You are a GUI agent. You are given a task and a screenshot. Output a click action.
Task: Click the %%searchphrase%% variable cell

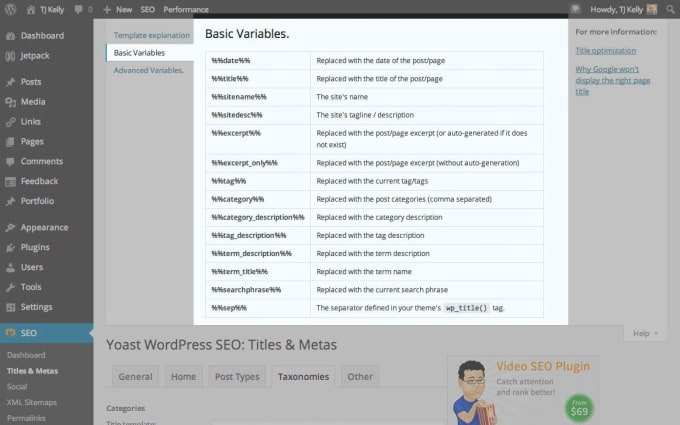point(258,290)
